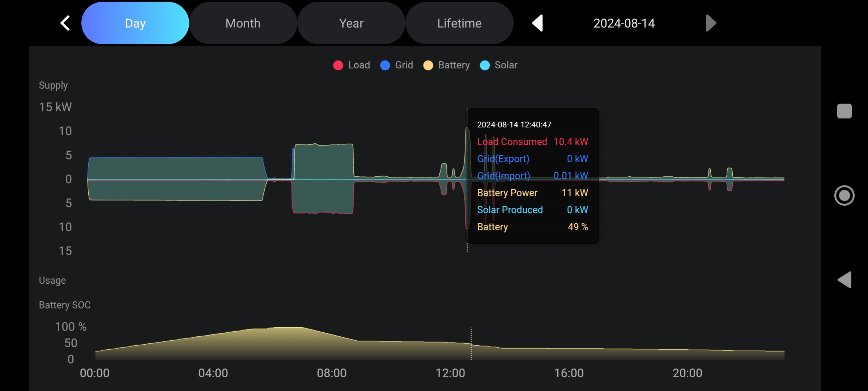The image size is (868, 391).
Task: Go to previous day arrow
Action: pyautogui.click(x=537, y=23)
